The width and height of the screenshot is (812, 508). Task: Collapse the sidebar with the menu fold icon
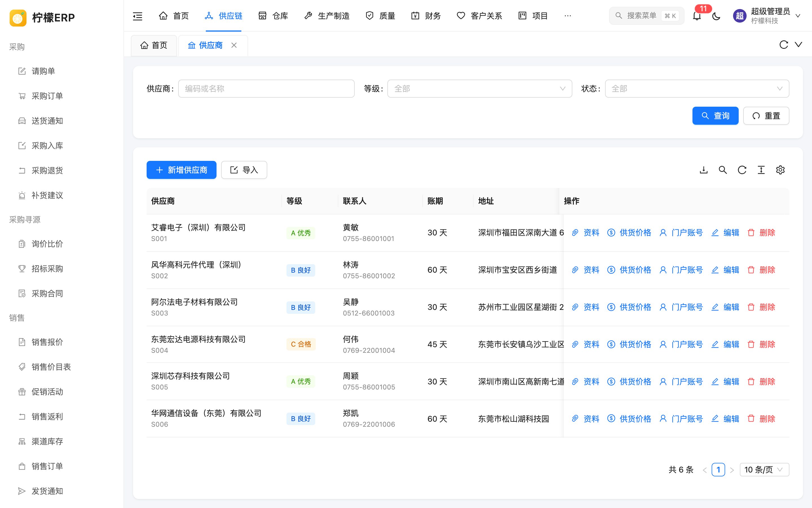(138, 16)
